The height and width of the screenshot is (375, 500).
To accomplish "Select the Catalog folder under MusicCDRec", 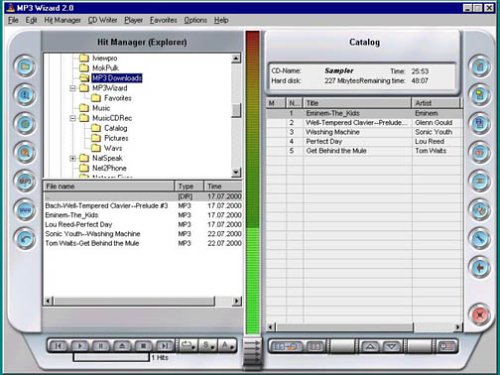I will click(x=116, y=128).
